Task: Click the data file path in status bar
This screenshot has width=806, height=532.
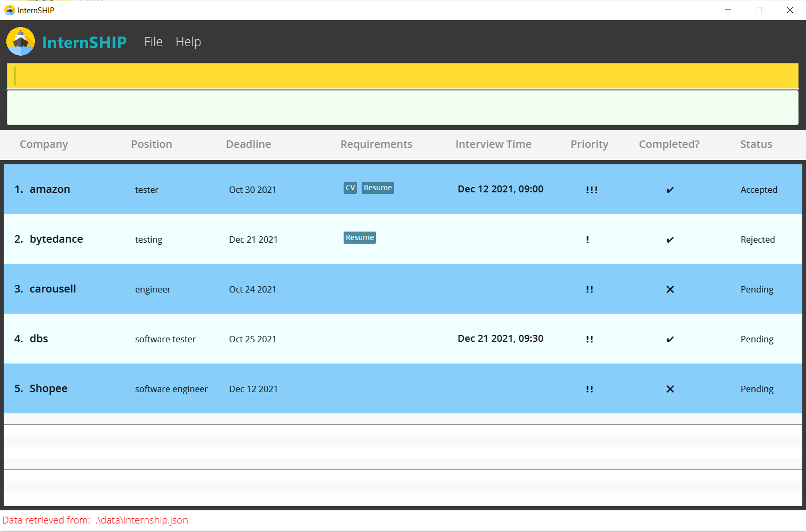Action: point(142,520)
